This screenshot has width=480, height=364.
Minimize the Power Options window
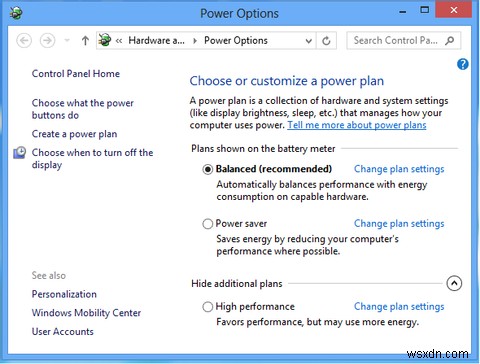(x=403, y=11)
